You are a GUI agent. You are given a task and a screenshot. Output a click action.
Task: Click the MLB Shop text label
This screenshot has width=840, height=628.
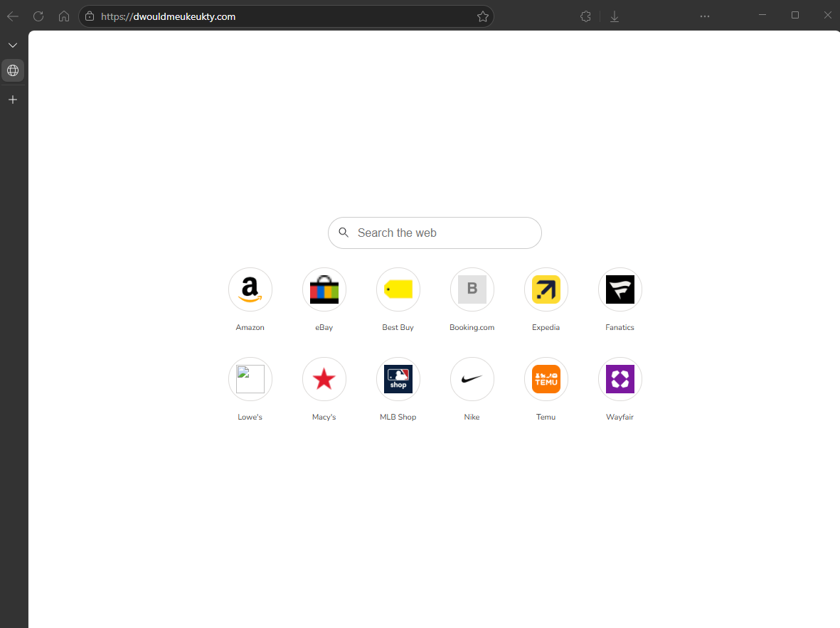click(x=398, y=417)
